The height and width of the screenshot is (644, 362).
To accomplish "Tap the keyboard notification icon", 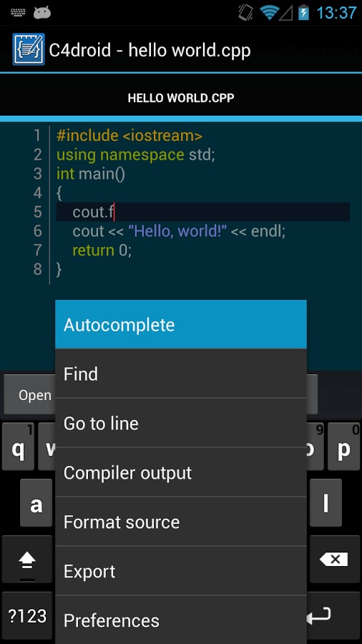I will (18, 13).
